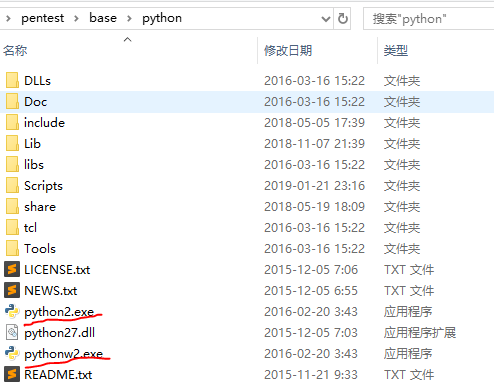Select the Scripts folder name
Image resolution: width=494 pixels, height=385 pixels.
pos(43,186)
